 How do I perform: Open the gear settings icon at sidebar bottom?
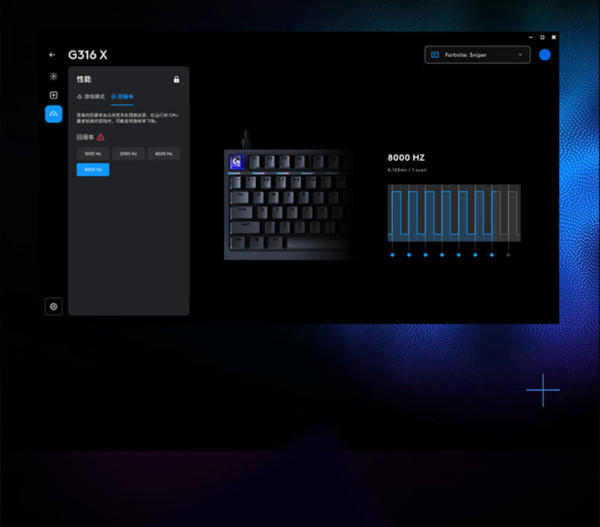(54, 307)
